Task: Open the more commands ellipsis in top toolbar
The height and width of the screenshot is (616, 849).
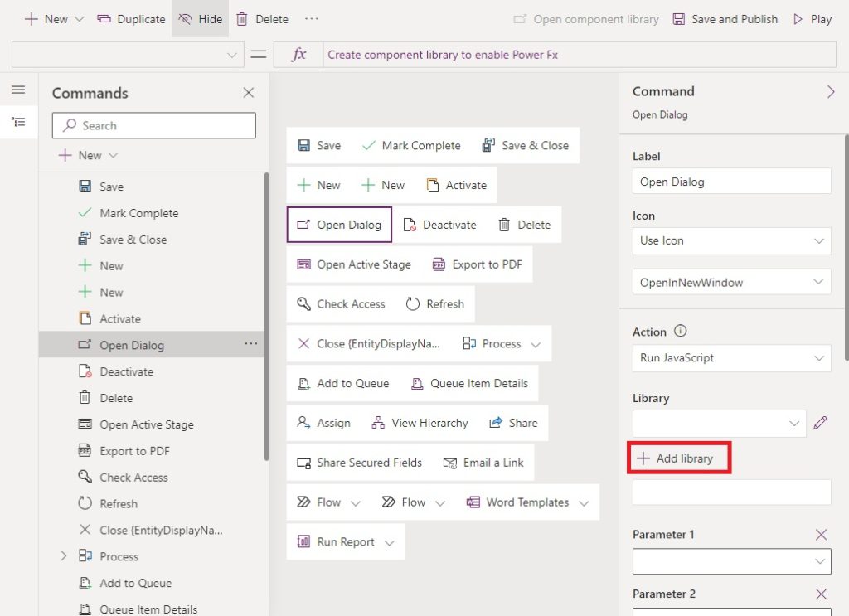Action: click(x=311, y=18)
